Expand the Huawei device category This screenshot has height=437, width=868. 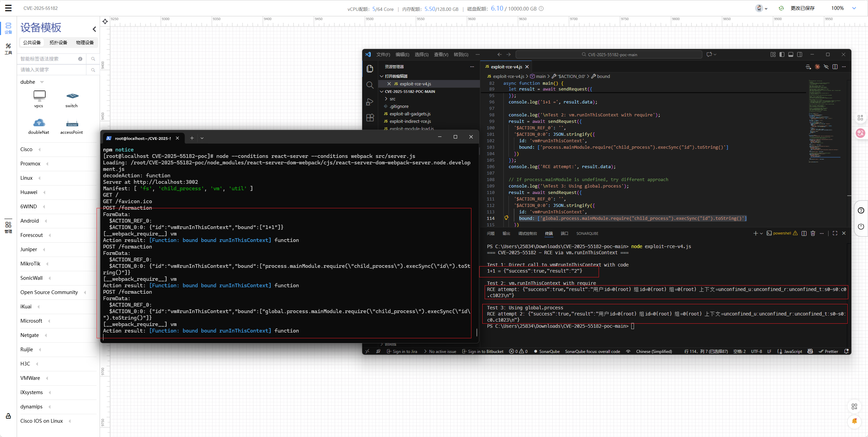coord(45,192)
